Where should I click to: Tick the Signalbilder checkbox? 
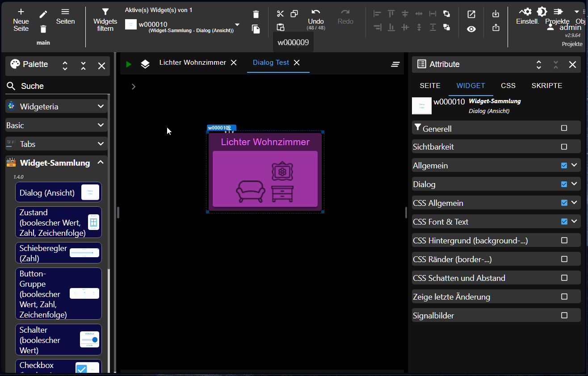coord(564,315)
